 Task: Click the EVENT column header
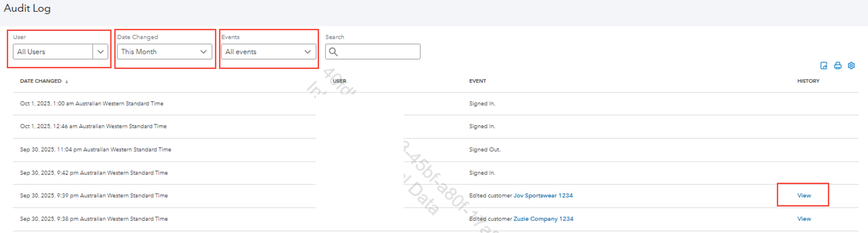[478, 81]
